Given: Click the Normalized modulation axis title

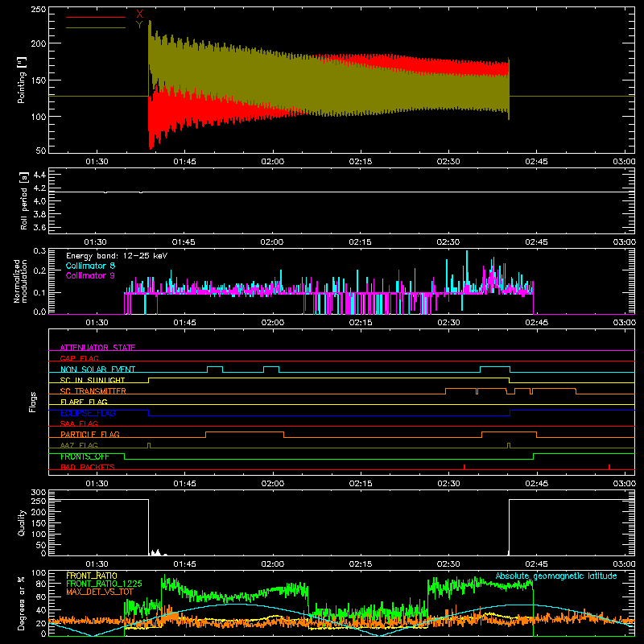Looking at the screenshot, I should 19,281.
